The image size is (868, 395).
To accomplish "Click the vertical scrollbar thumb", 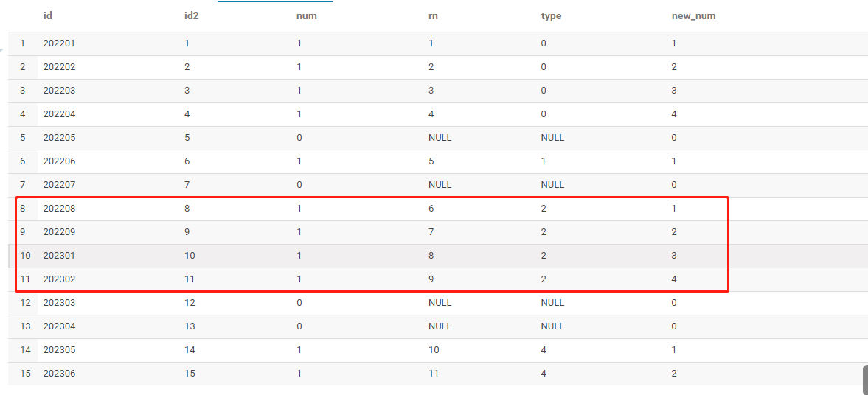I will pos(864,380).
